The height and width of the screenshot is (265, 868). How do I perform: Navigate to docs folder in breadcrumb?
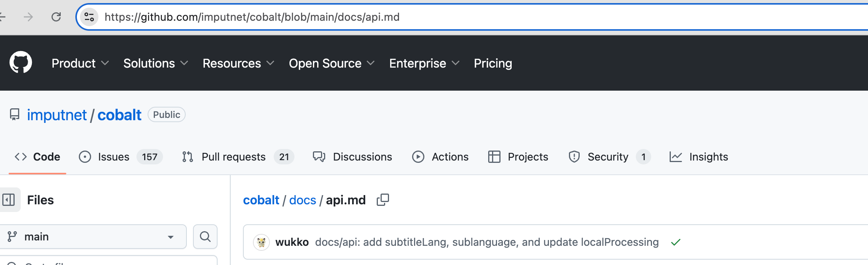tap(303, 200)
